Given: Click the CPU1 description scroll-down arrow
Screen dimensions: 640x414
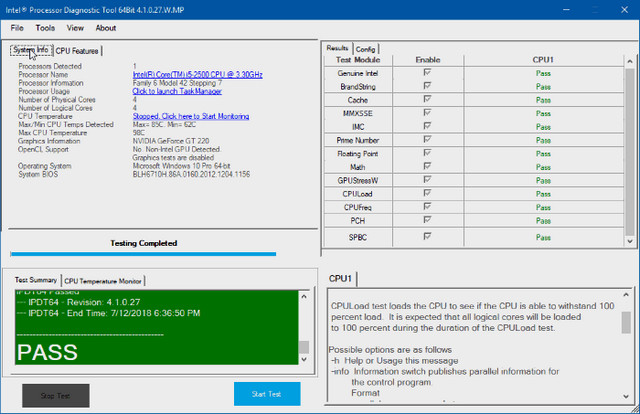Looking at the screenshot, I should [x=626, y=396].
